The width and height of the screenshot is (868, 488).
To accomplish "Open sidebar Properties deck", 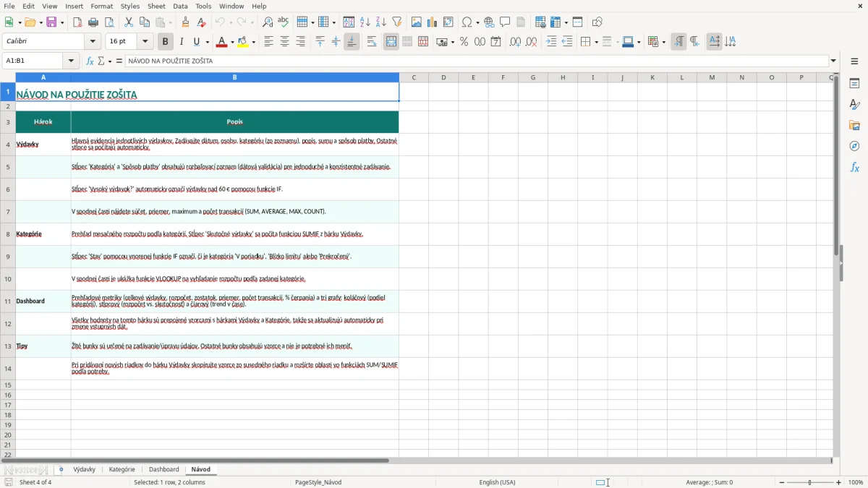I will 855,84.
